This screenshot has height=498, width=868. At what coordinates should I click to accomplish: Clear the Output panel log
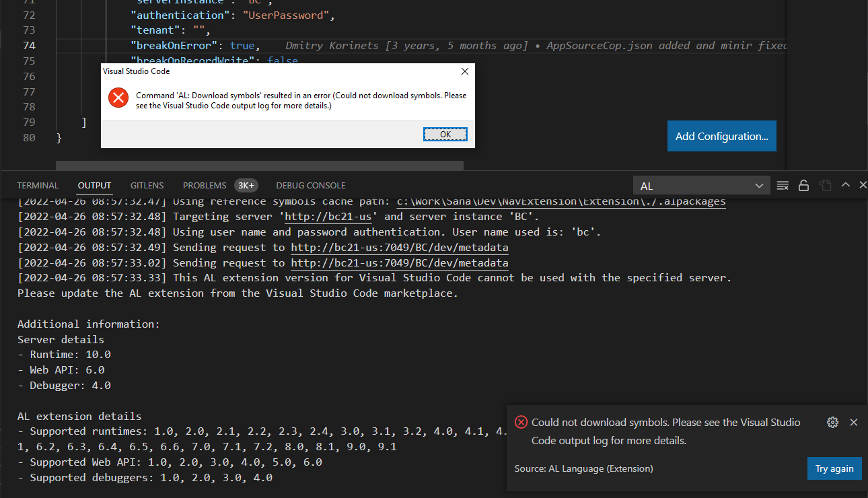pos(782,185)
